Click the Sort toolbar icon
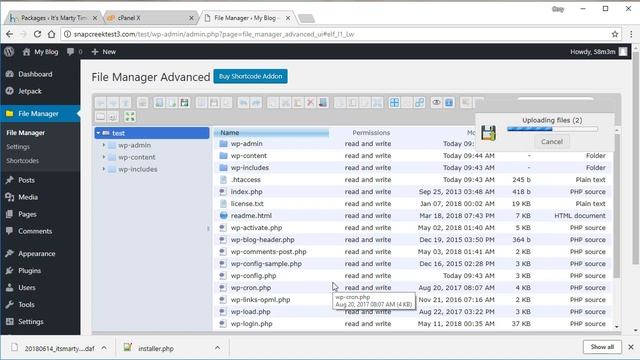The image size is (640, 360). (113, 117)
